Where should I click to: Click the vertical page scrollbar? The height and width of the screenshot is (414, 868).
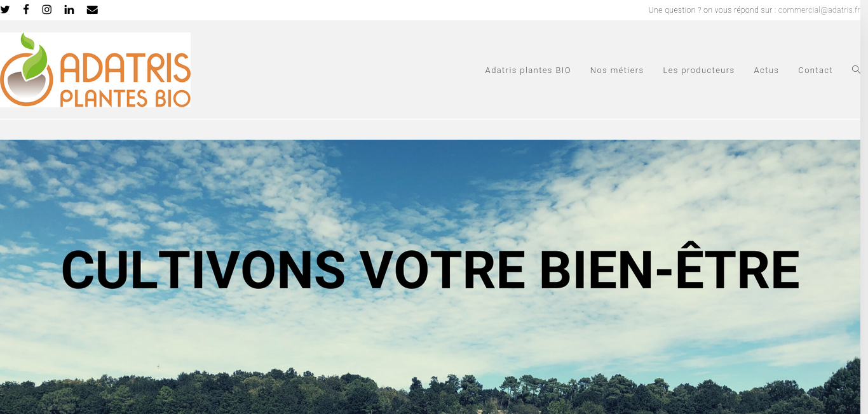[864, 207]
